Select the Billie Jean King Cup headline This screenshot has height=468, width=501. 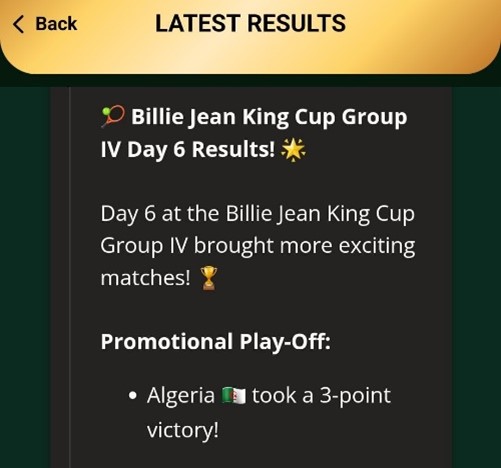click(x=254, y=133)
